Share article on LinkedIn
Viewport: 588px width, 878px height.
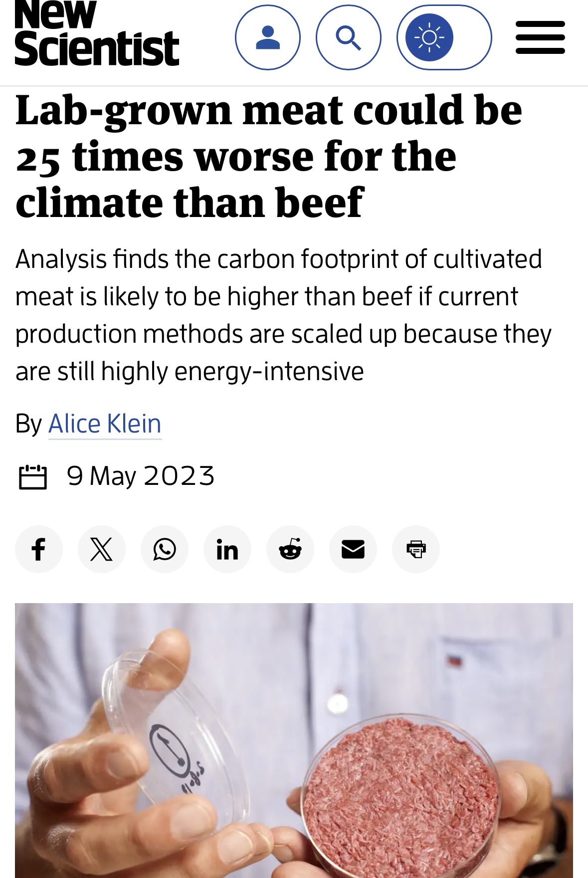pos(227,549)
